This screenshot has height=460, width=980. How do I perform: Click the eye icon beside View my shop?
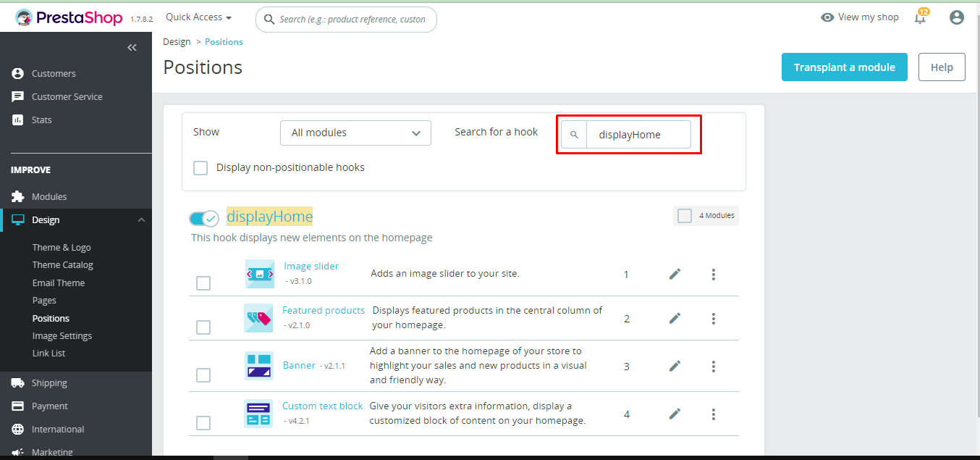pyautogui.click(x=827, y=17)
